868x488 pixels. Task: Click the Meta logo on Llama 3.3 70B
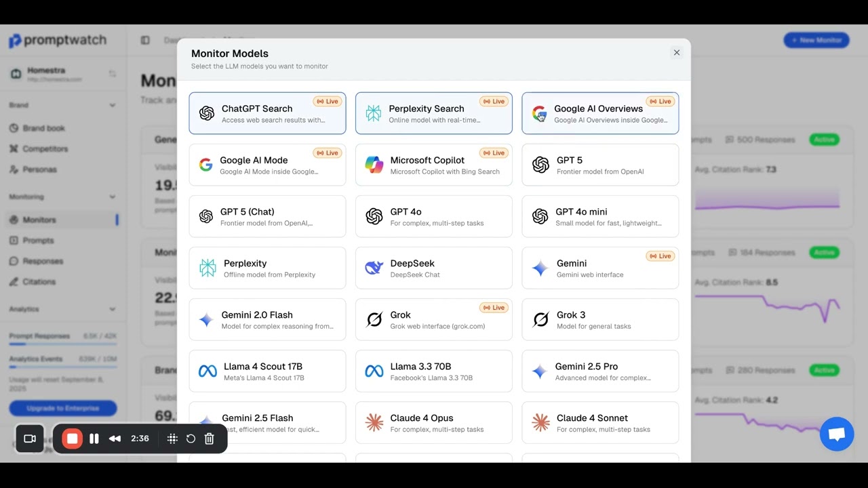(x=374, y=371)
